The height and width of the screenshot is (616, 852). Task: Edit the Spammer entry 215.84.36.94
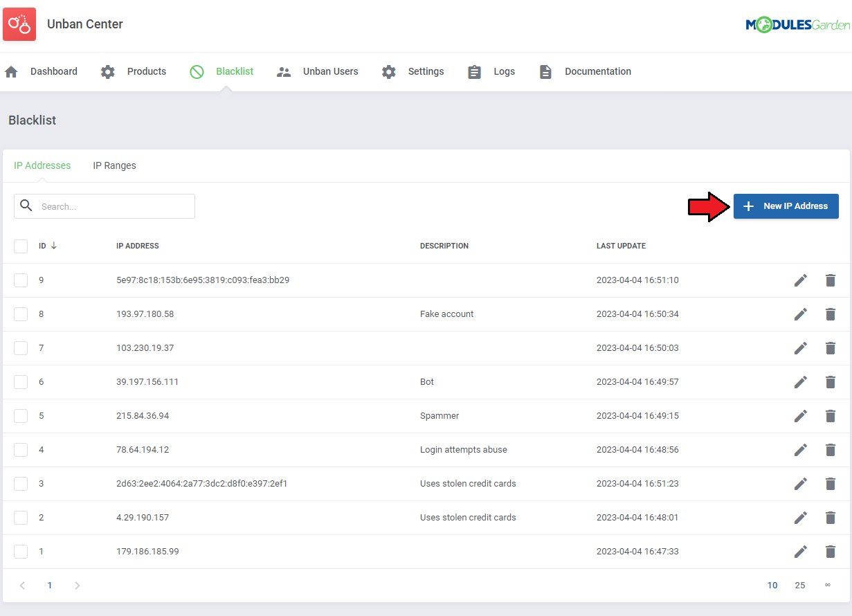801,416
